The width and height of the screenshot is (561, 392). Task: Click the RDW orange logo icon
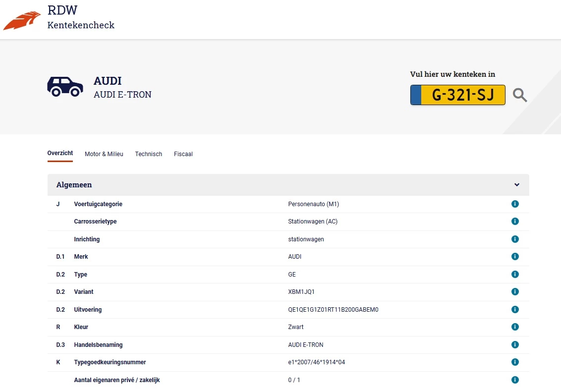[22, 21]
